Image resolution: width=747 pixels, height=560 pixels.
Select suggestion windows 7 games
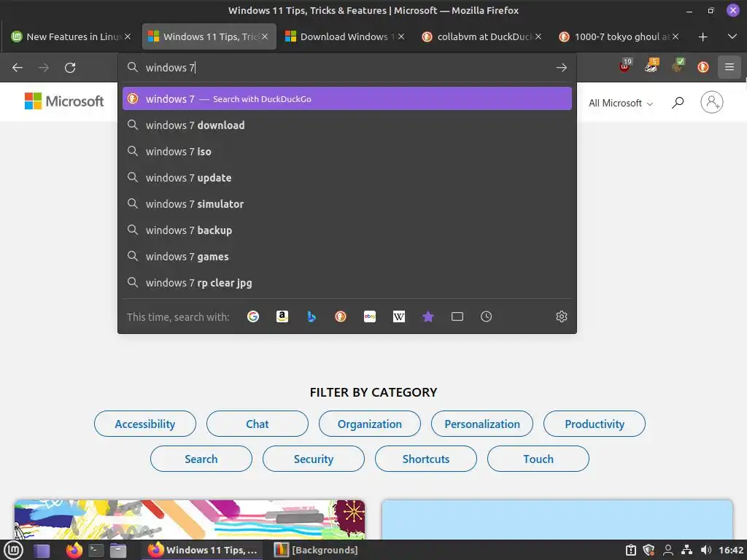(x=347, y=256)
